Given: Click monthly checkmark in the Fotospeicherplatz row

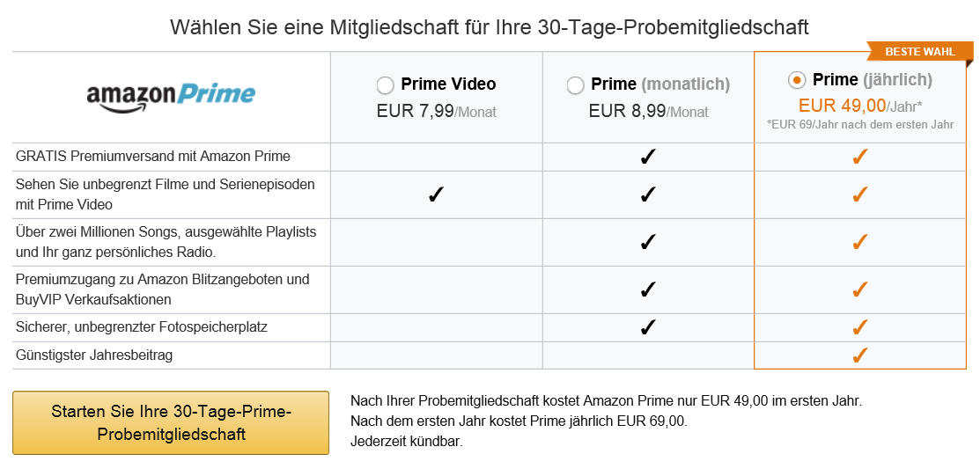Looking at the screenshot, I should coord(648,327).
